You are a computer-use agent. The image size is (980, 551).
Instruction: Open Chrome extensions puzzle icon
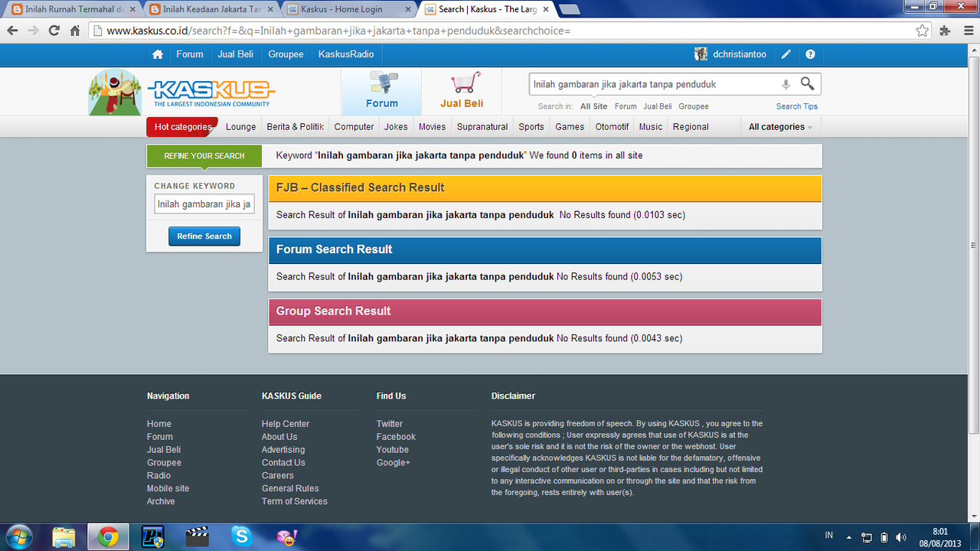click(x=945, y=31)
